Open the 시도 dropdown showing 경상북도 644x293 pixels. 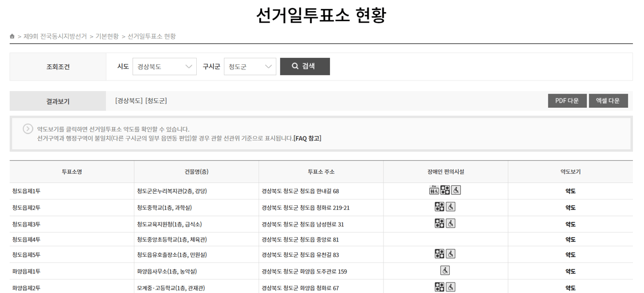165,66
